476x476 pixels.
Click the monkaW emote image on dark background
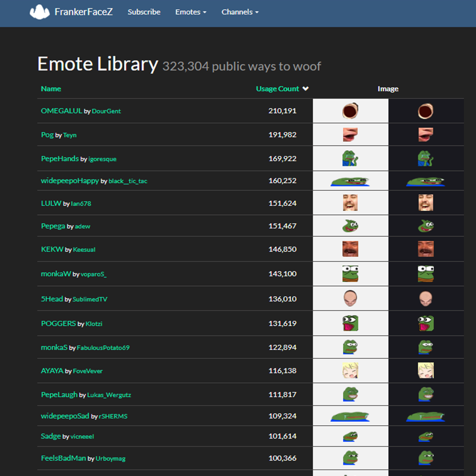click(x=426, y=274)
